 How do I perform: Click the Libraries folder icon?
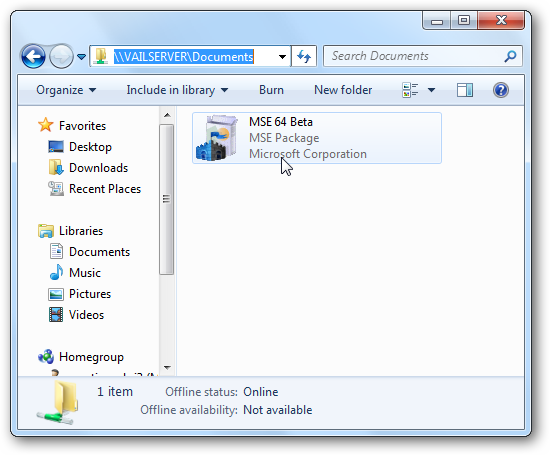[46, 231]
